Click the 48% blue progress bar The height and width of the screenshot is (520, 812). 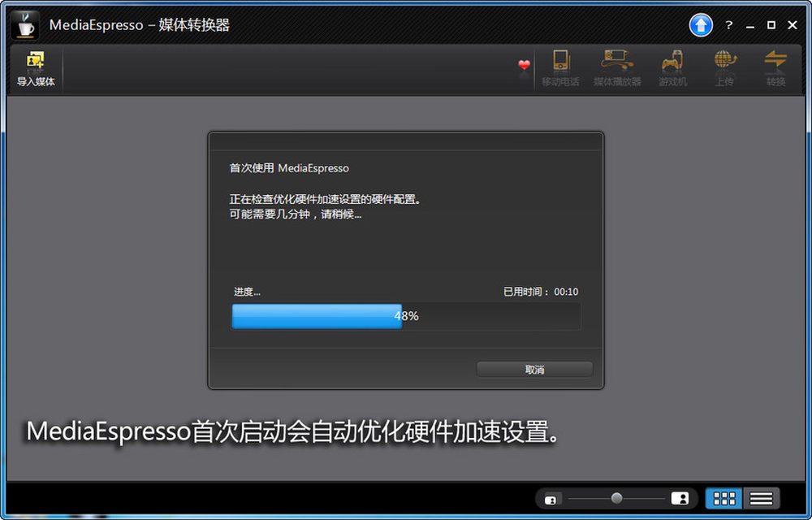(x=406, y=316)
